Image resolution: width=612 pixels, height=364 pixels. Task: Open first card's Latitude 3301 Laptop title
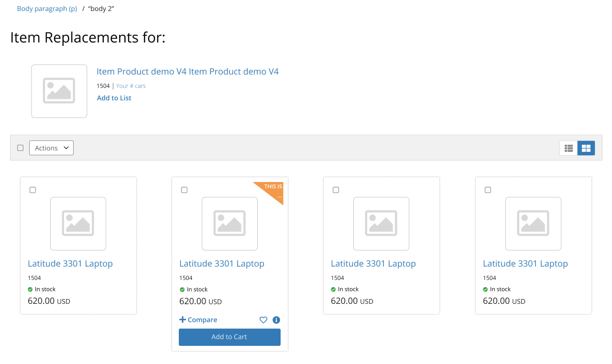70,264
